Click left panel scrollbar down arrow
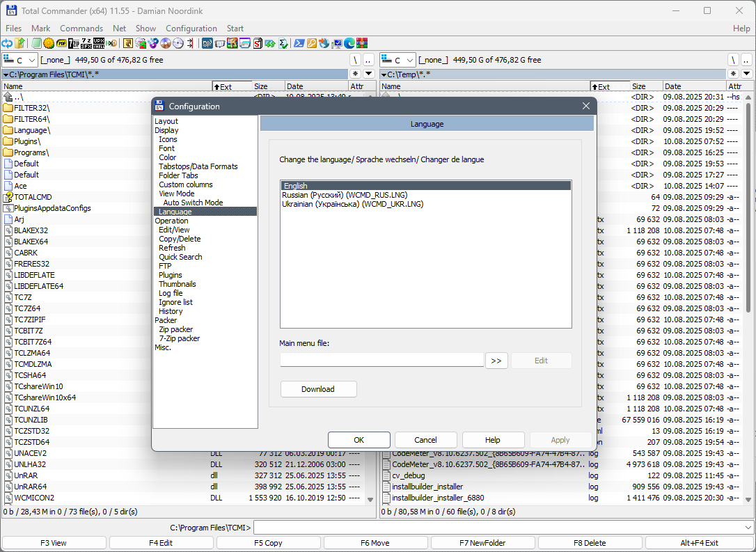 (370, 500)
